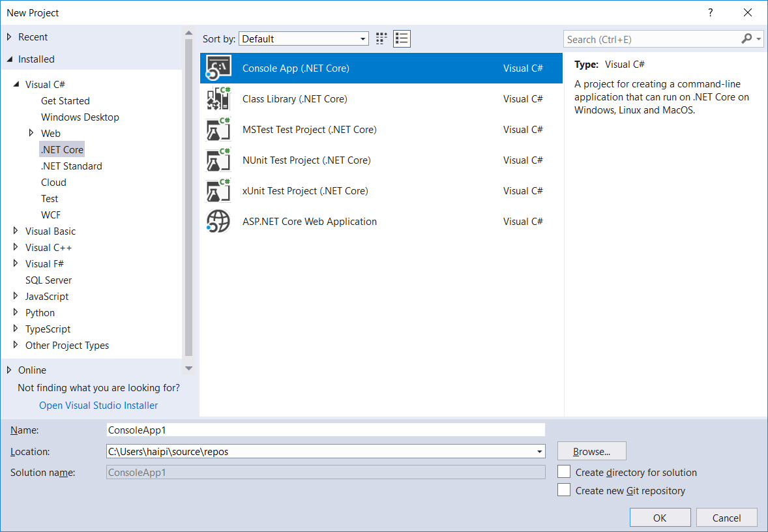Click the Browse button
This screenshot has width=768, height=532.
click(591, 451)
